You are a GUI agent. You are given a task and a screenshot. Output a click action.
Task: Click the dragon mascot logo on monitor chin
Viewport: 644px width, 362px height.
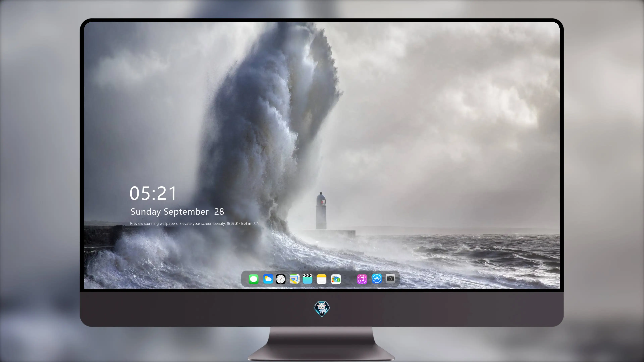pos(322,309)
